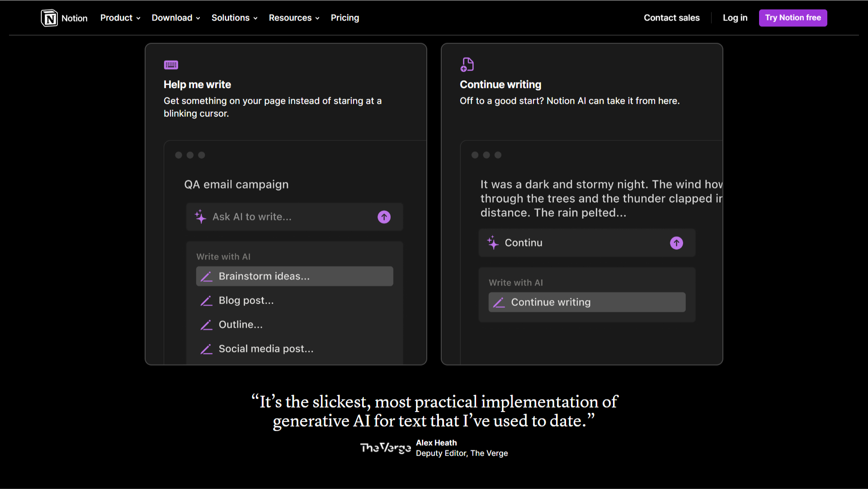Go to the Pricing page
This screenshot has height=489, width=868.
(345, 18)
